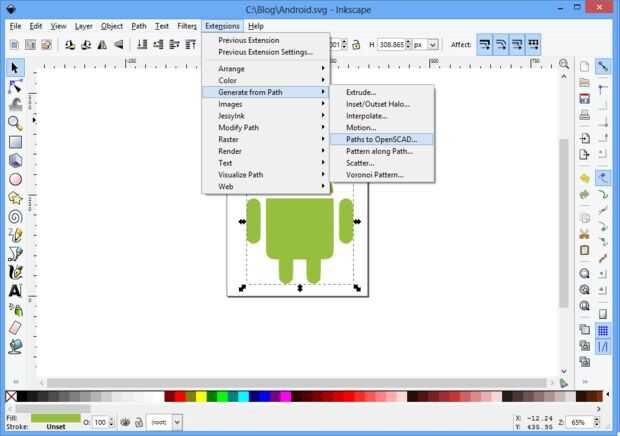The width and height of the screenshot is (620, 436).
Task: Open the Filters menu
Action: pos(187,26)
